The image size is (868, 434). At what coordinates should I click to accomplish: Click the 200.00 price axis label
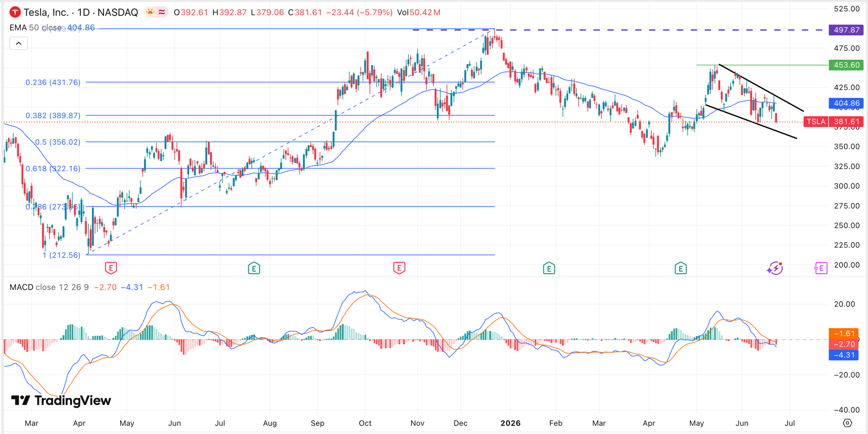pos(847,265)
